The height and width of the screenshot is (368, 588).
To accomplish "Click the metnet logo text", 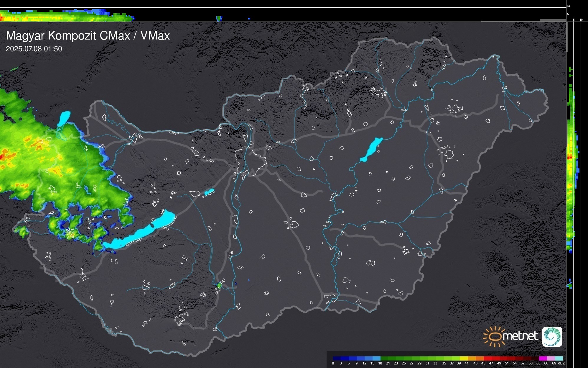I will pos(520,336).
